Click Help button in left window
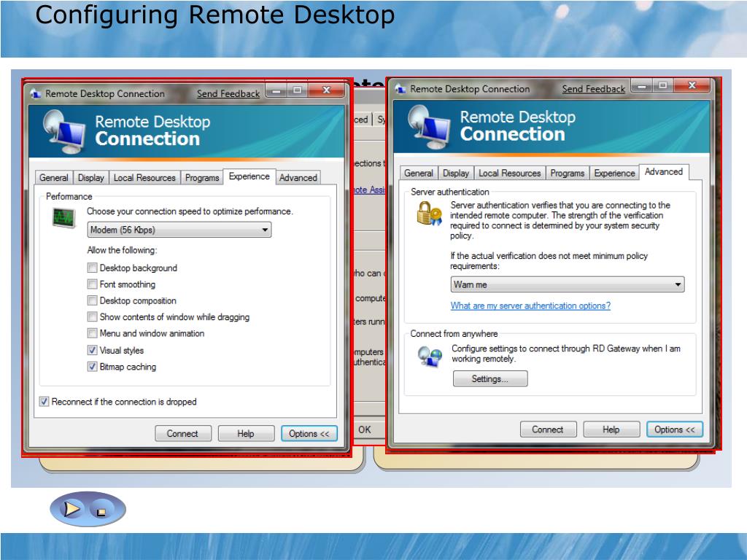This screenshot has width=747, height=560. click(x=246, y=433)
